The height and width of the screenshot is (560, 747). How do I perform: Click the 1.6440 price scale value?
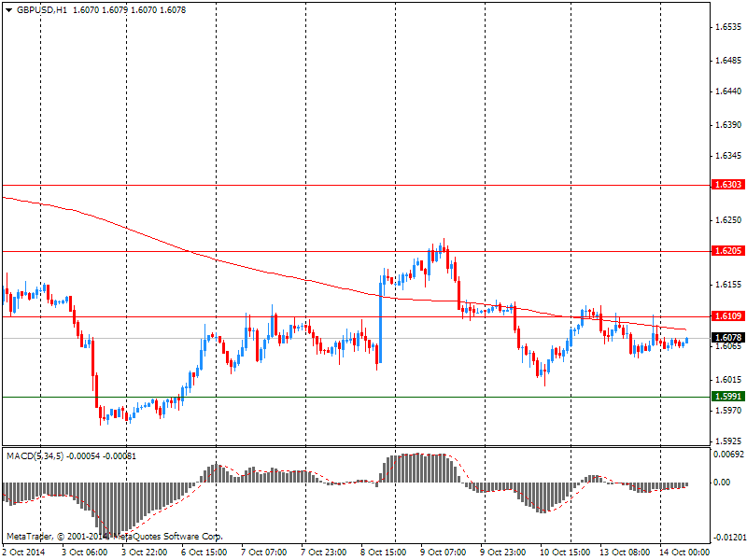(x=728, y=91)
